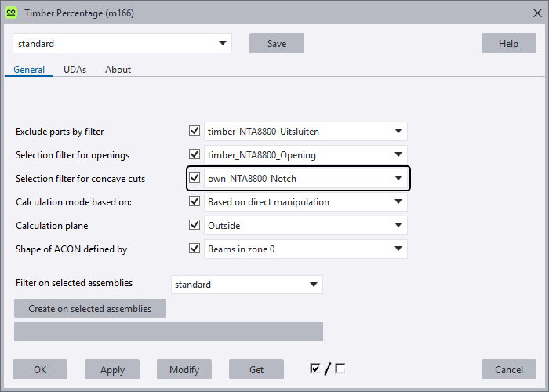The width and height of the screenshot is (549, 392).
Task: Click the gray progress bar area
Action: coord(169,332)
